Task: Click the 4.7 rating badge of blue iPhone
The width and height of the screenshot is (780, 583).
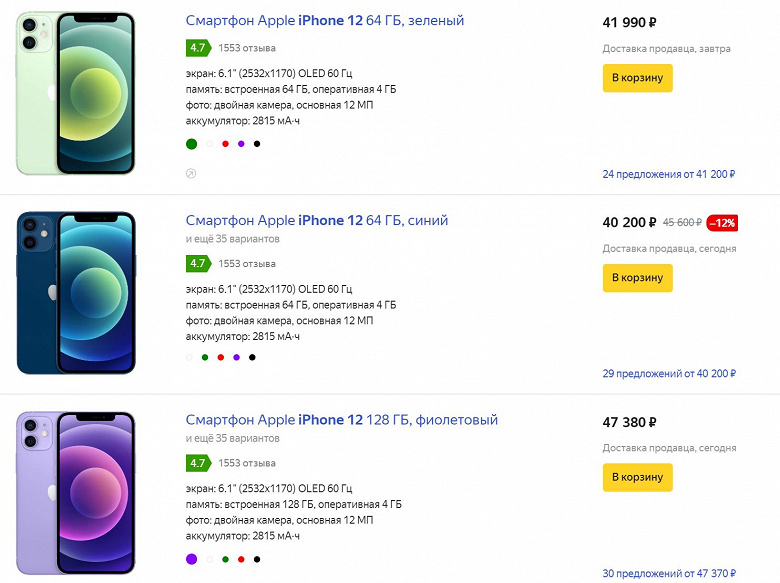Action: (197, 264)
